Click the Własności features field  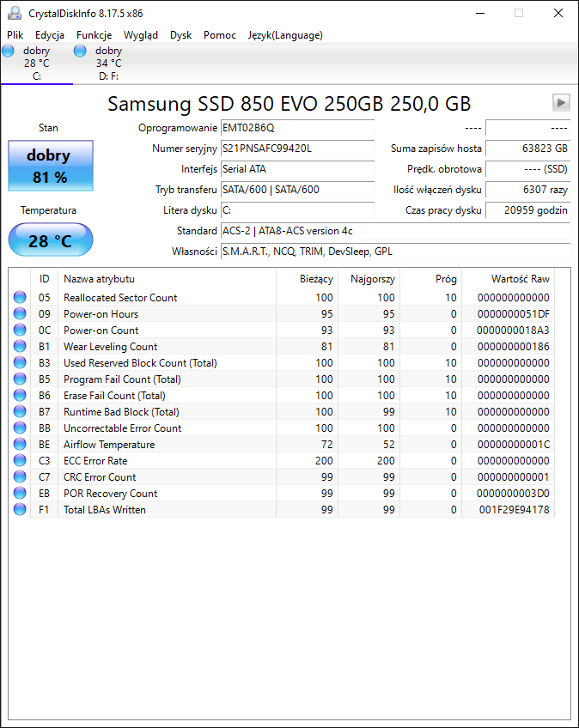395,252
